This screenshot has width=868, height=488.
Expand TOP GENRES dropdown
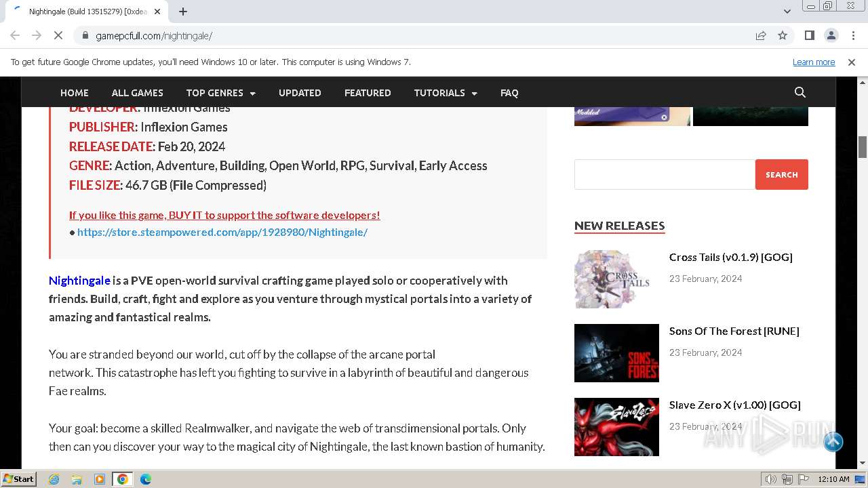coord(221,93)
